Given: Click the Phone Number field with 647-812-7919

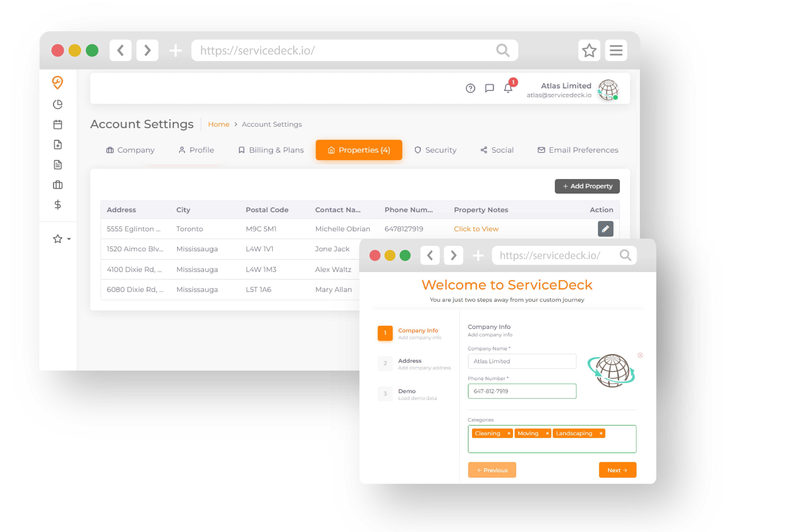Looking at the screenshot, I should coord(522,391).
